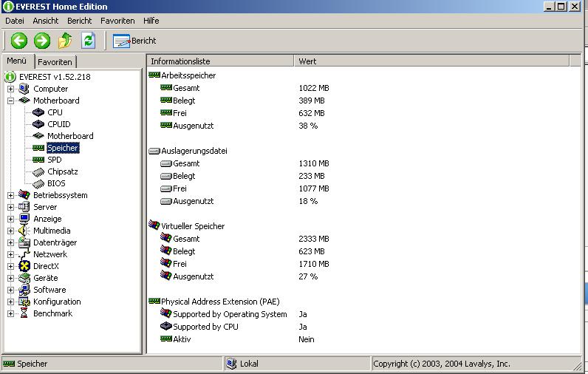The image size is (588, 374).
Task: Select the SPD tree item label
Action: 55,160
